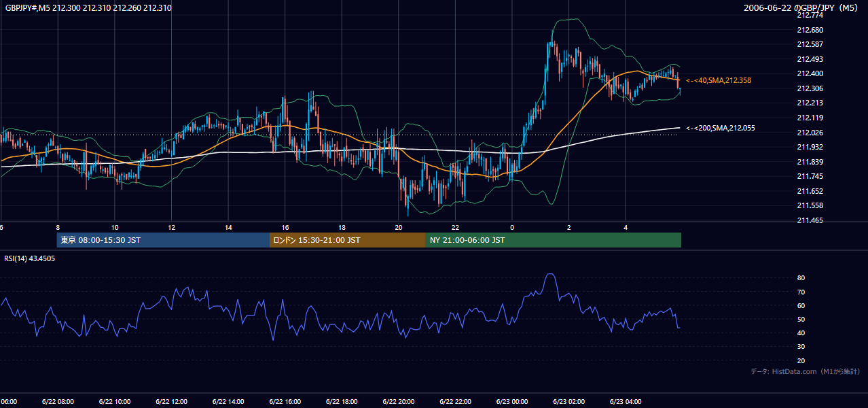Click the 200 SMA 212.055 label

[x=720, y=128]
